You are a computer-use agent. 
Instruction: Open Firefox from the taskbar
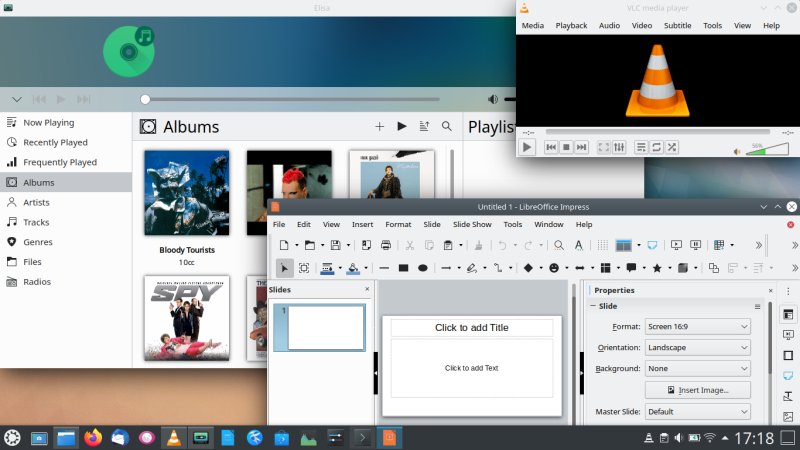pos(93,437)
